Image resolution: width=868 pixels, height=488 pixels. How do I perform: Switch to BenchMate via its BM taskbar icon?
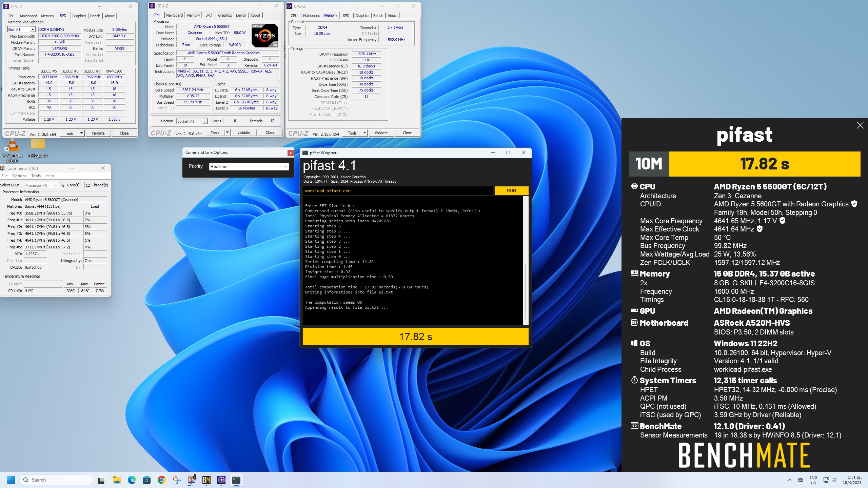tap(206, 480)
